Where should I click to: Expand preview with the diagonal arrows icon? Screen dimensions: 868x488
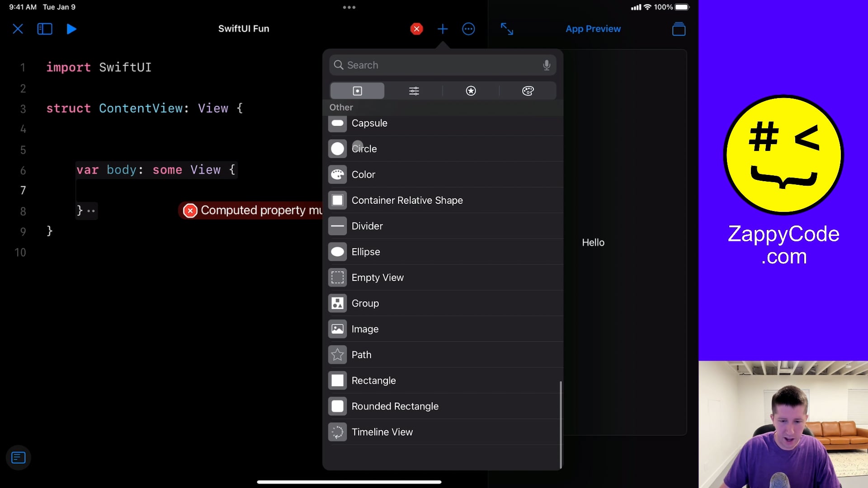pos(507,29)
